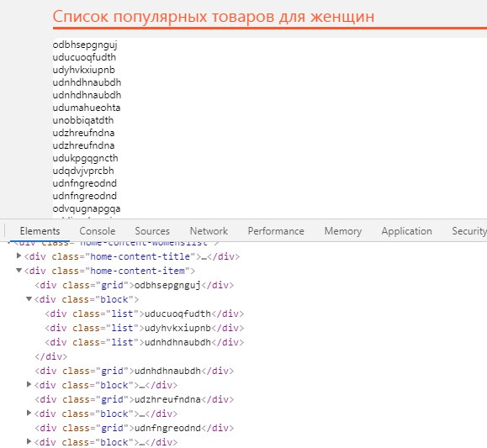Select the home-content-item div row
The width and height of the screenshot is (487, 448).
pyautogui.click(x=109, y=271)
